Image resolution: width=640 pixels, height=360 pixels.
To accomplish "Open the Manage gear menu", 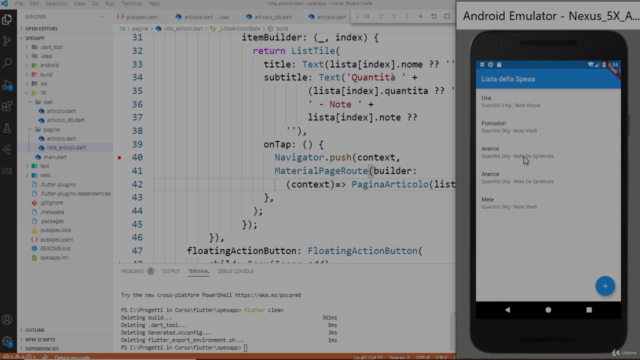I will [7, 341].
